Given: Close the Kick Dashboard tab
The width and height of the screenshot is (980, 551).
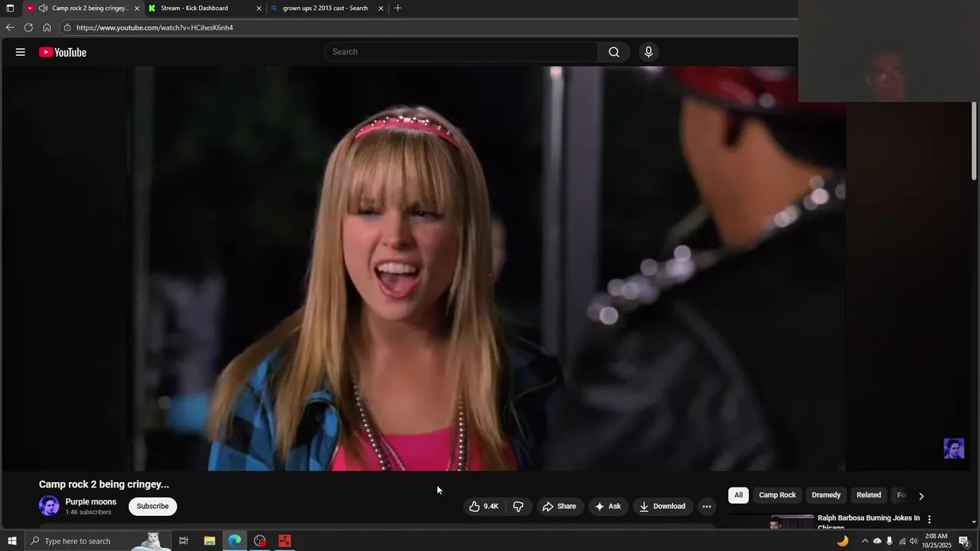Looking at the screenshot, I should 259,8.
